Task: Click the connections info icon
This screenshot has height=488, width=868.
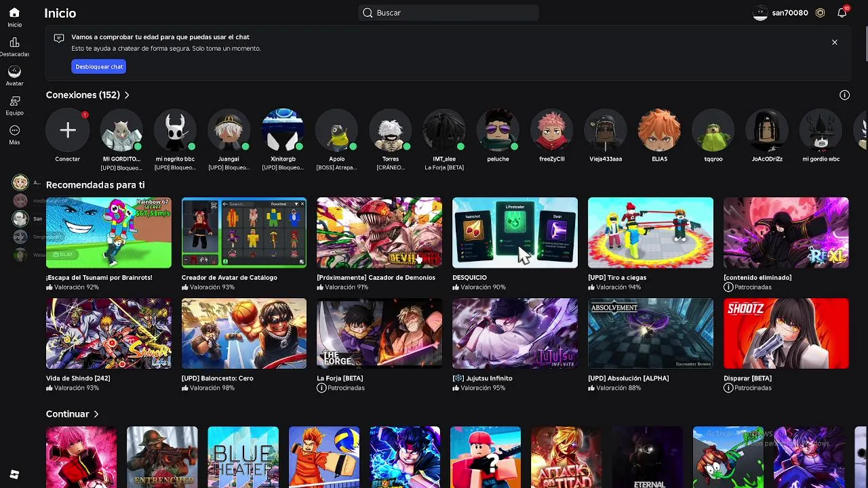Action: (x=844, y=95)
